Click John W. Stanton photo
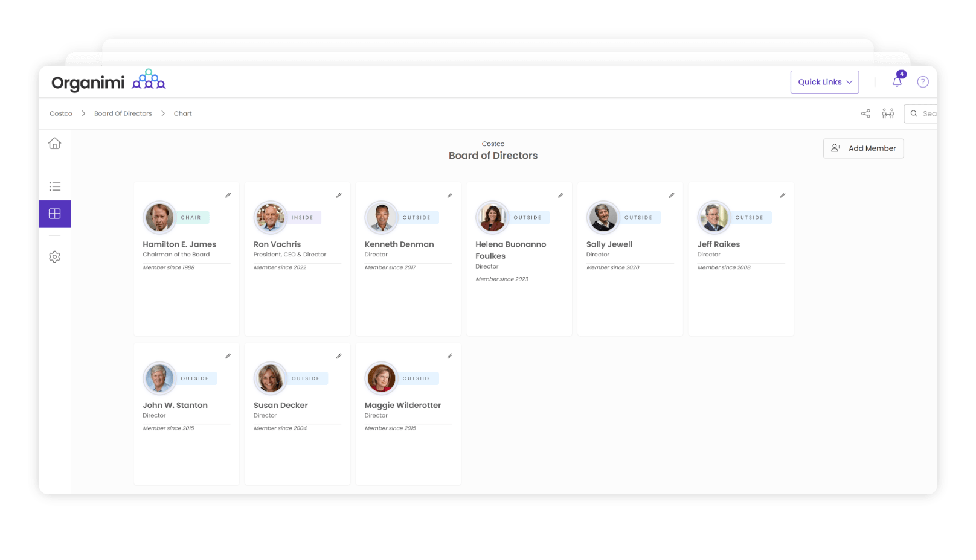The width and height of the screenshot is (976, 560). (x=159, y=378)
